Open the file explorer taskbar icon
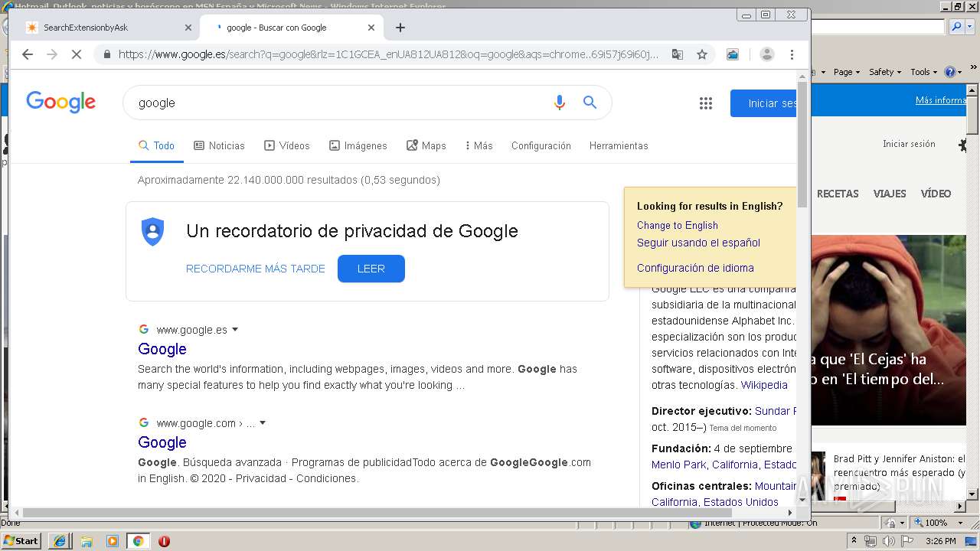The height and width of the screenshot is (551, 980). 86,541
